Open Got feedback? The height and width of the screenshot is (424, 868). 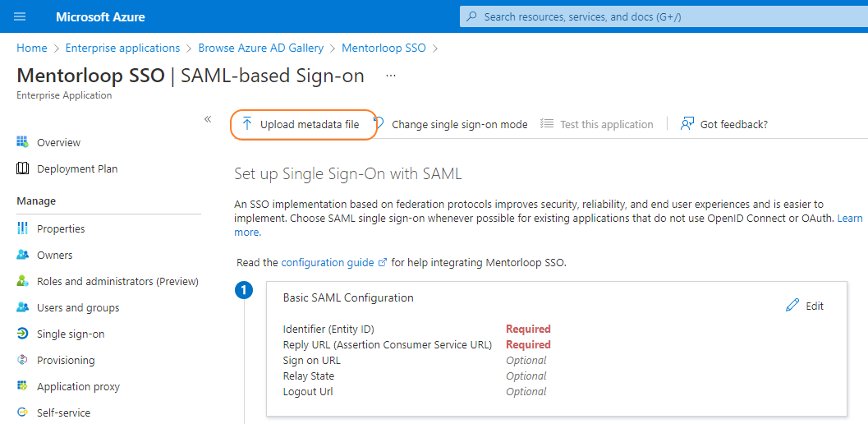coord(734,125)
